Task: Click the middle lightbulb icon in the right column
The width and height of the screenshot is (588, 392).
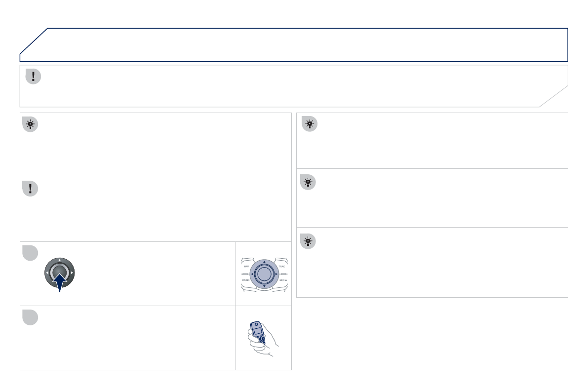Action: (x=308, y=183)
